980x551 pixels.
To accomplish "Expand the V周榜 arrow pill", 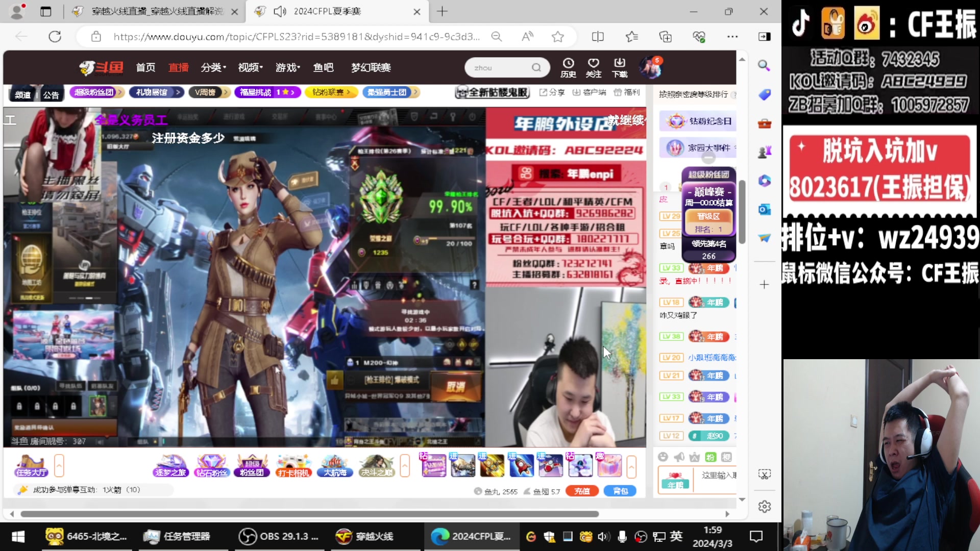I will click(209, 92).
